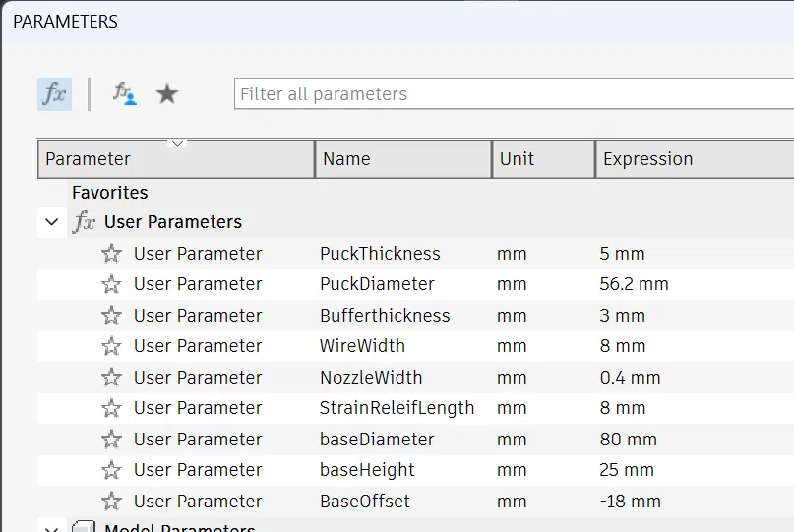Star the WireWidth parameter row
Screen dimensions: 794x532
point(112,346)
